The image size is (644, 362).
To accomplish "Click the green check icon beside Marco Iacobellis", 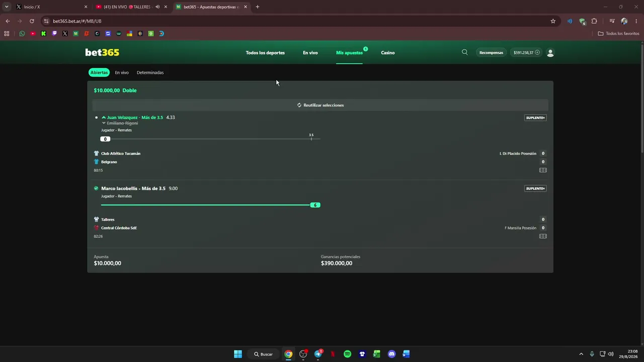I will pos(96,189).
